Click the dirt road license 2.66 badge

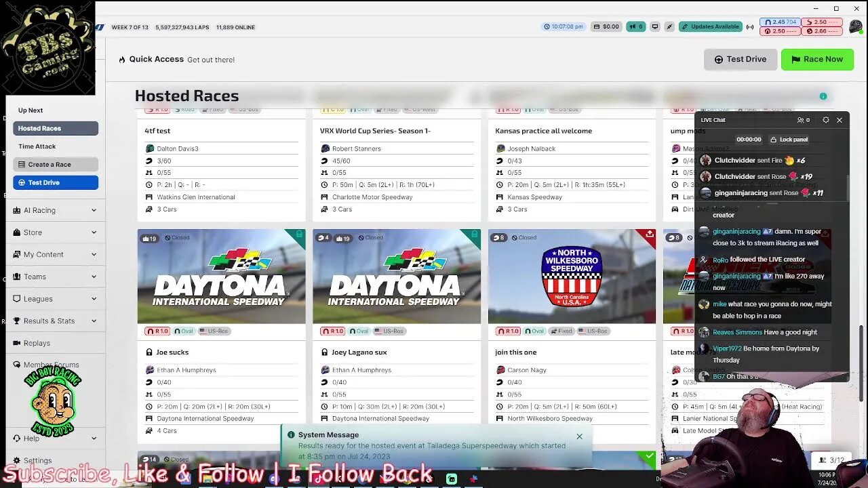tap(821, 31)
